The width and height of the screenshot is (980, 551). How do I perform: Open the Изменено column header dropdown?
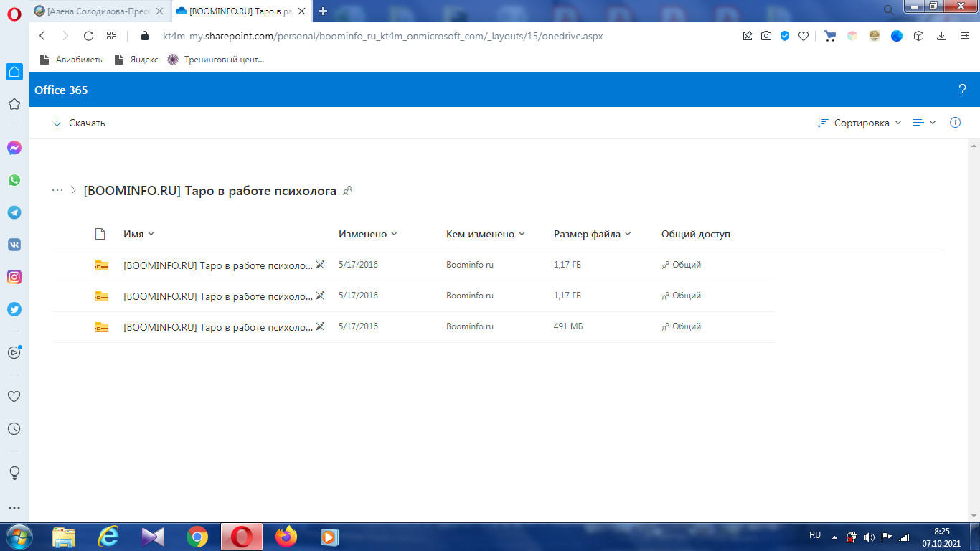368,234
